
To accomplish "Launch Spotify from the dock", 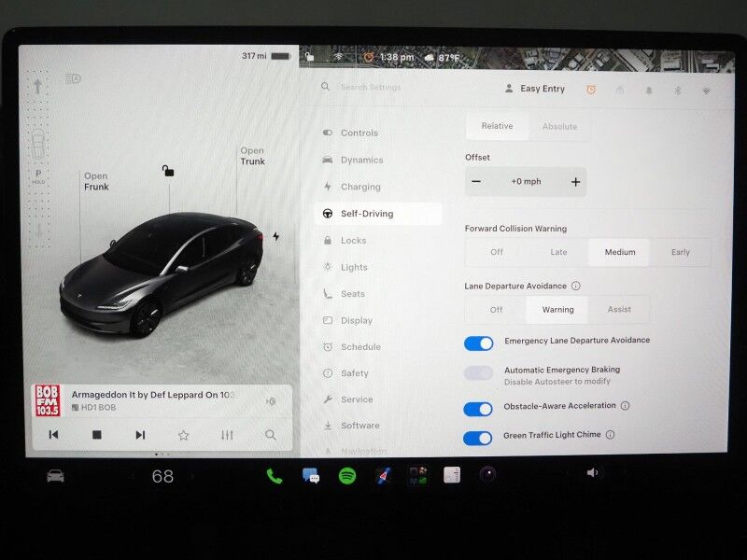I will tap(347, 476).
